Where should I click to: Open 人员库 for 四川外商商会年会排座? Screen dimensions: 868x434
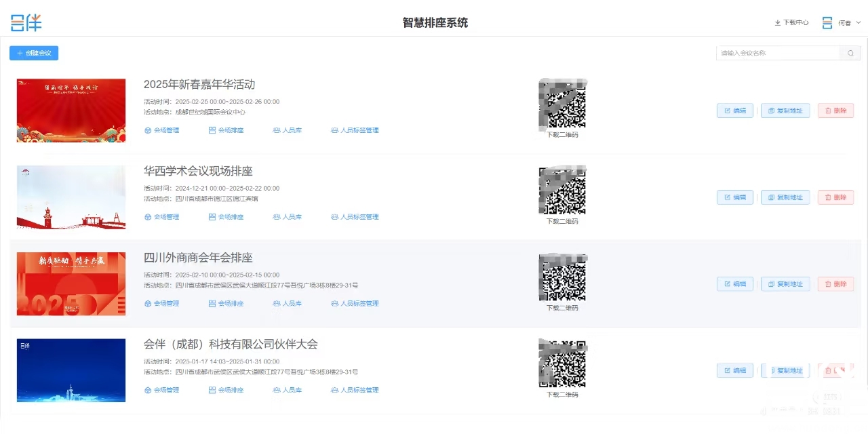[x=287, y=303]
